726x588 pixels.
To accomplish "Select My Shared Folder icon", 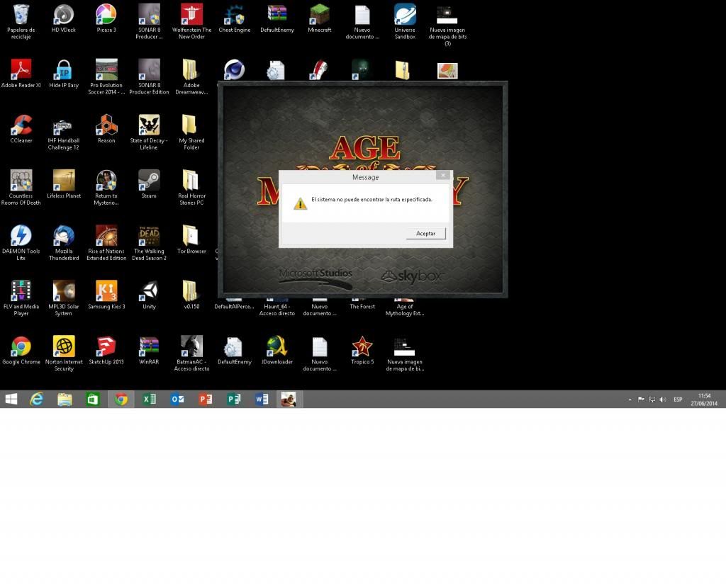I will point(191,132).
